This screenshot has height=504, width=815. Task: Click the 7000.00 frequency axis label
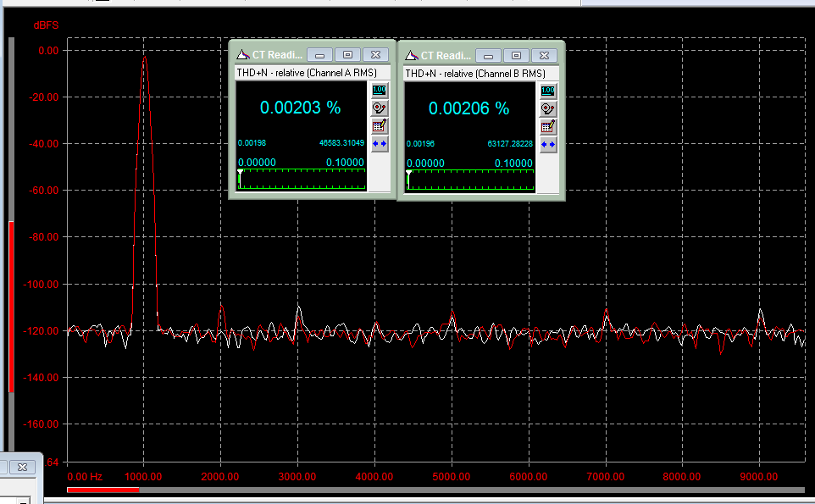(x=605, y=477)
